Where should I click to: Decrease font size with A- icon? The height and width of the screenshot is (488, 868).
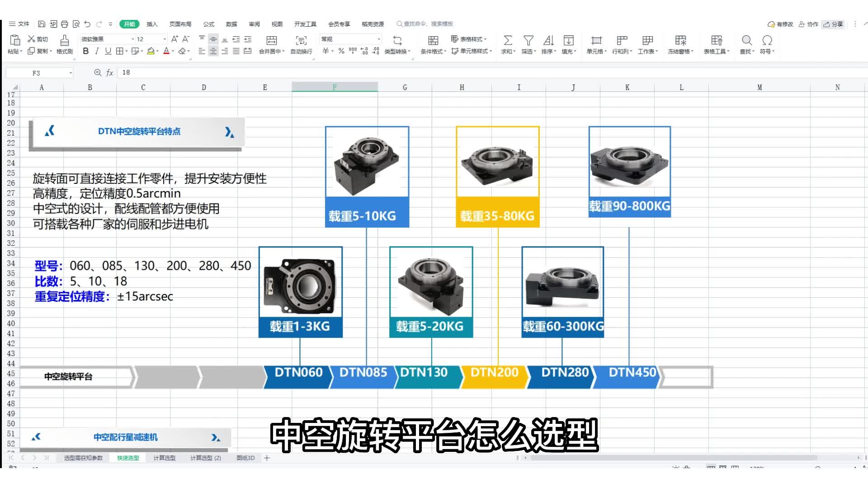coord(186,39)
